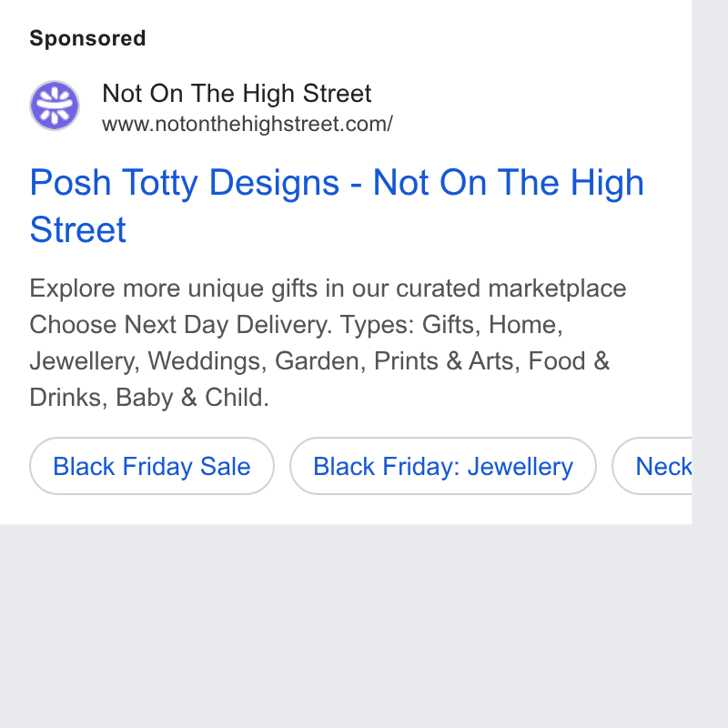Select the Black Friday Sale chip
Viewport: 728px width, 728px height.
152,466
